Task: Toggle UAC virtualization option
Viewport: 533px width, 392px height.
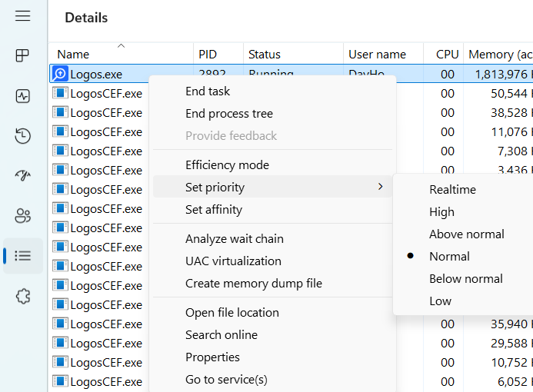Action: click(x=233, y=261)
